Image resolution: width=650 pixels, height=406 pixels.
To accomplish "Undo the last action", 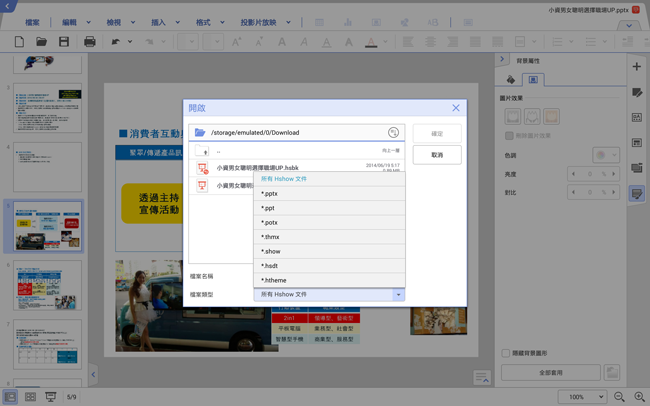I will tap(116, 41).
